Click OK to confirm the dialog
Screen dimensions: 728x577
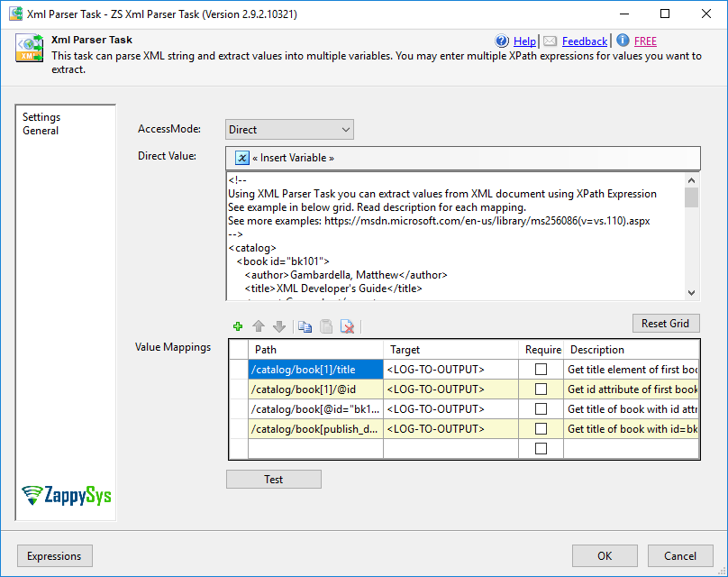pos(605,556)
